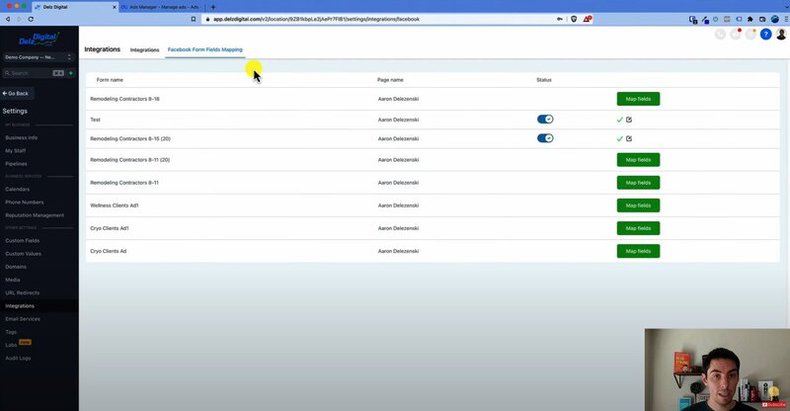Map fields for Remodeling Contractors 8-18
The width and height of the screenshot is (790, 411).
pos(638,99)
